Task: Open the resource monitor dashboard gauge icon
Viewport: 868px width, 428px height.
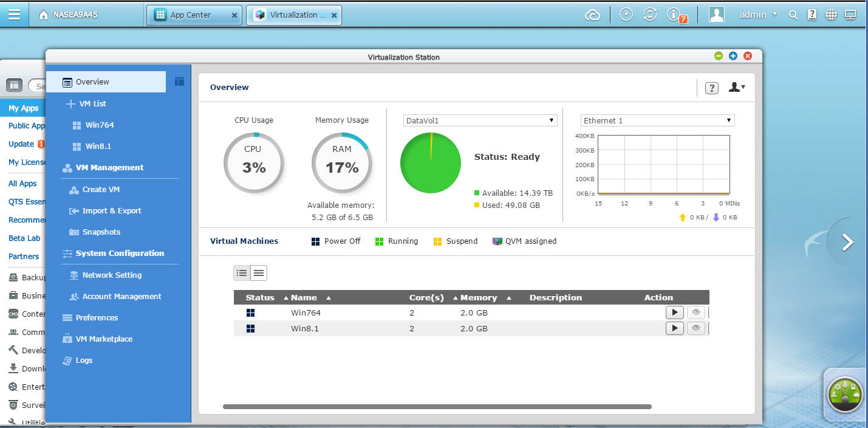Action: click(x=845, y=395)
